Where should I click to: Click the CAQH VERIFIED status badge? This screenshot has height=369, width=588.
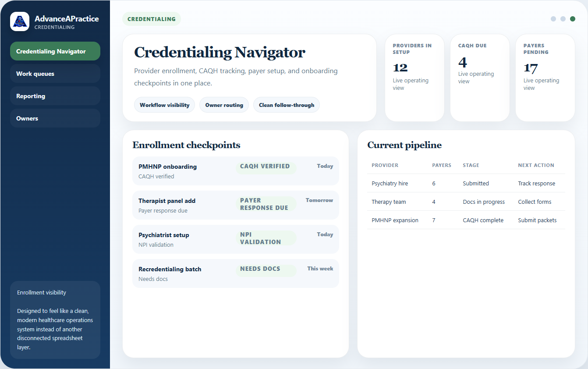pos(264,167)
